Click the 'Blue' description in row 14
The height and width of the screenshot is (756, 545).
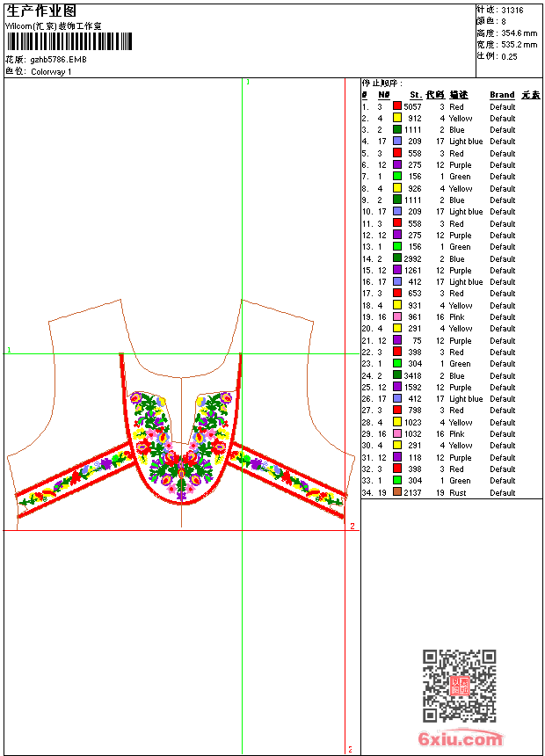click(457, 259)
